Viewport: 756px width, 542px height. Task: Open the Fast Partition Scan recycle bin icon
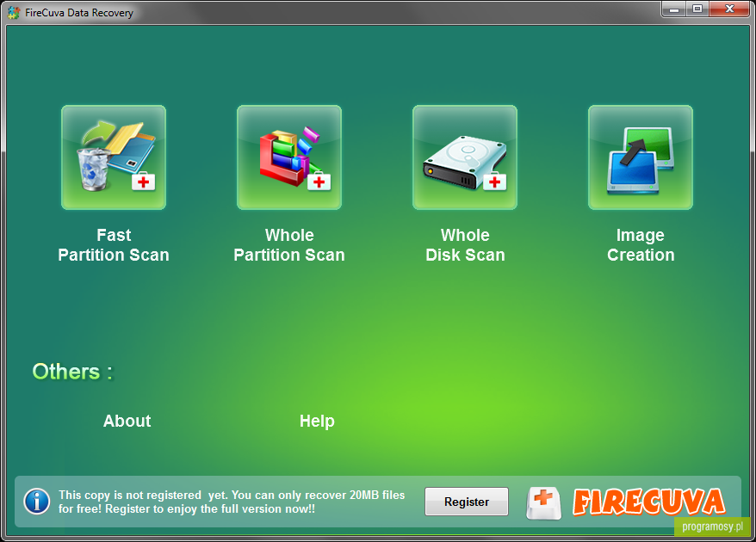click(x=114, y=157)
